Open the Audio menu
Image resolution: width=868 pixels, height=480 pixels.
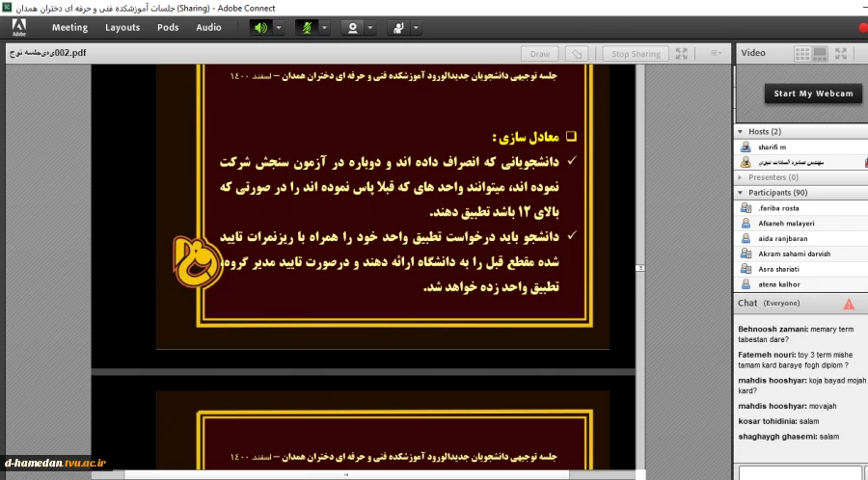point(208,28)
